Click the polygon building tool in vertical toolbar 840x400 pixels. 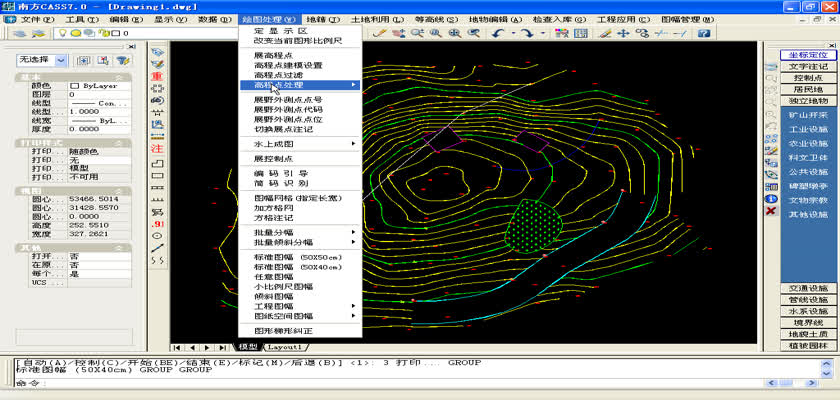point(157,163)
